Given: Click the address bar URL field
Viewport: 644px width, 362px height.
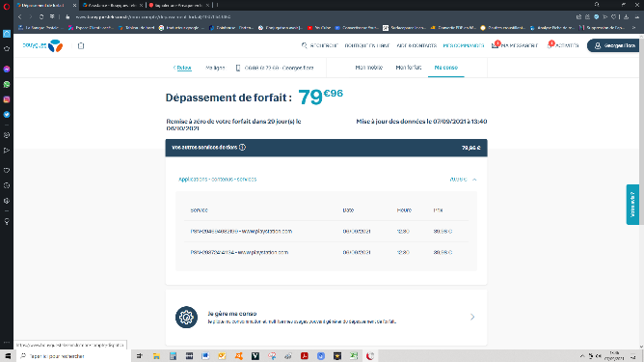Looking at the screenshot, I should tap(152, 16).
